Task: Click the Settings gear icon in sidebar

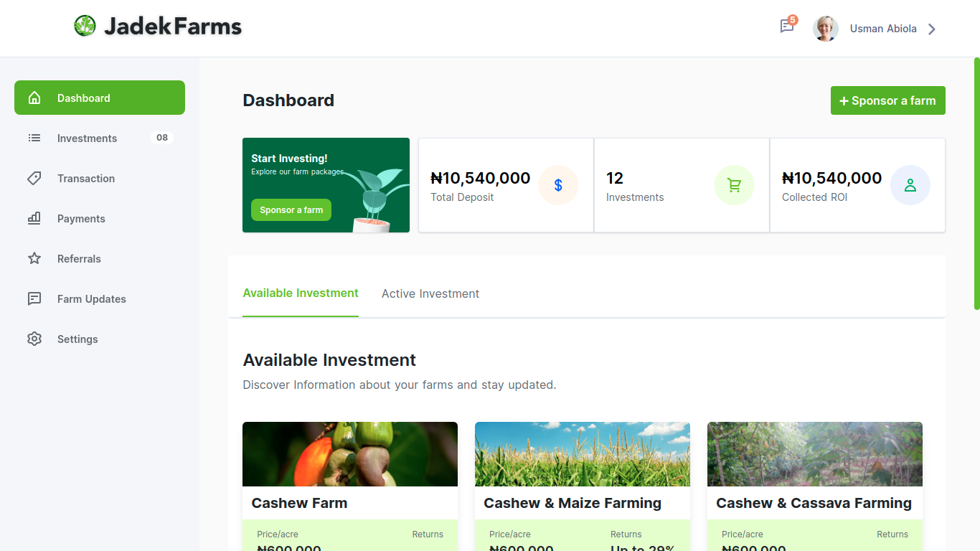Action: pyautogui.click(x=34, y=339)
